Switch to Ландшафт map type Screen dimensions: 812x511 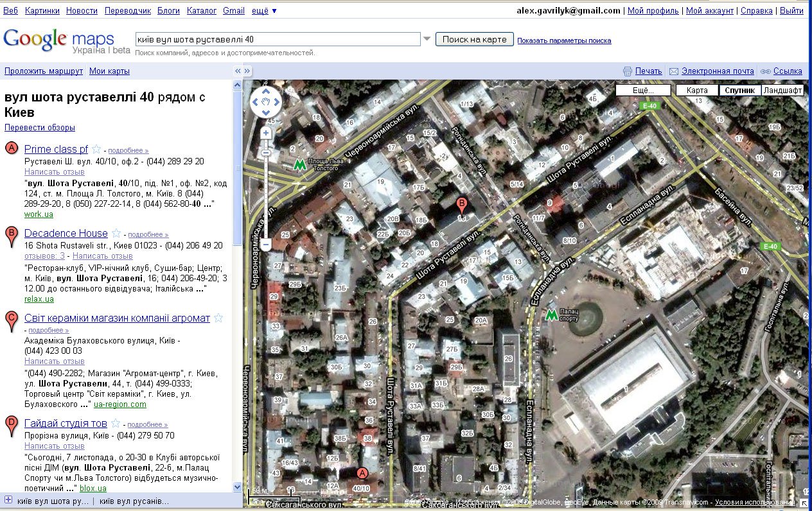[782, 91]
